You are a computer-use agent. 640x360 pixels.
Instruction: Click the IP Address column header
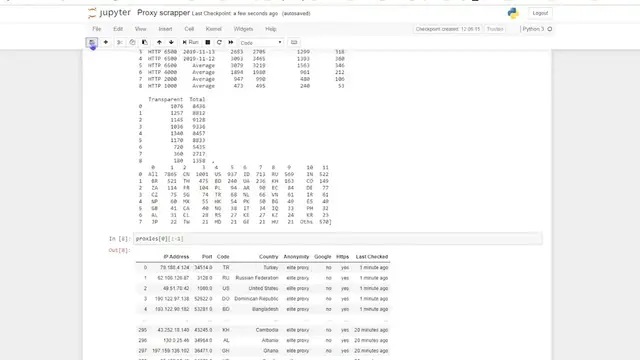pos(176,257)
